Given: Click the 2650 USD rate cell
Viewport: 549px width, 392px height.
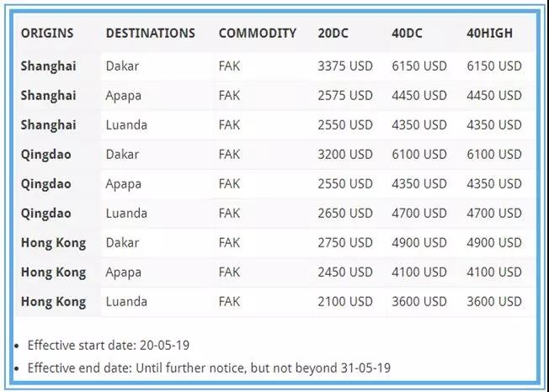Looking at the screenshot, I should (x=345, y=214).
